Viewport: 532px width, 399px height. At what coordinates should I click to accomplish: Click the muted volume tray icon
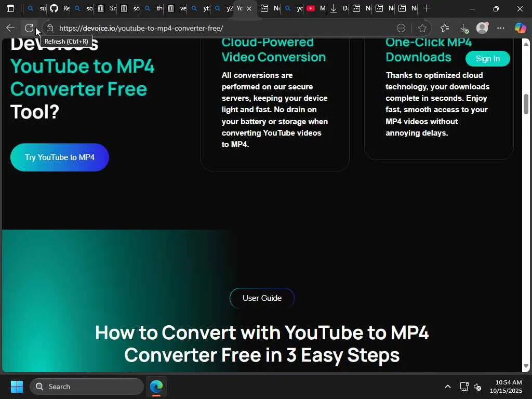(477, 387)
